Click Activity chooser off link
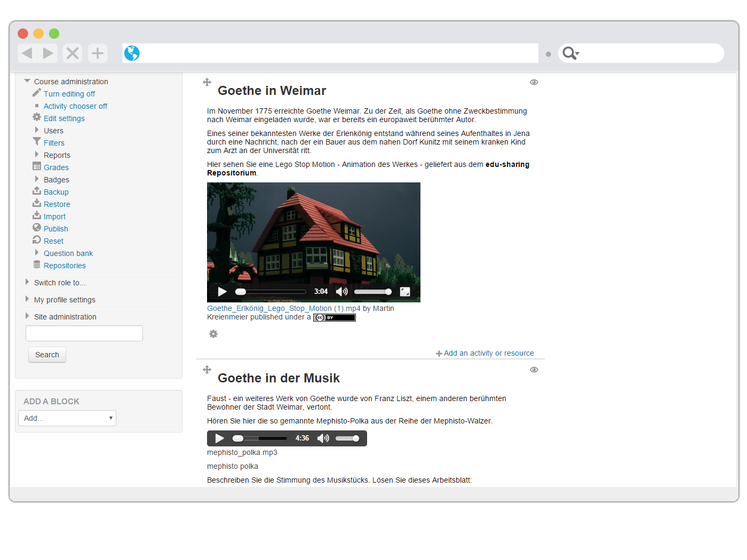The height and width of the screenshot is (560, 747). 75,106
